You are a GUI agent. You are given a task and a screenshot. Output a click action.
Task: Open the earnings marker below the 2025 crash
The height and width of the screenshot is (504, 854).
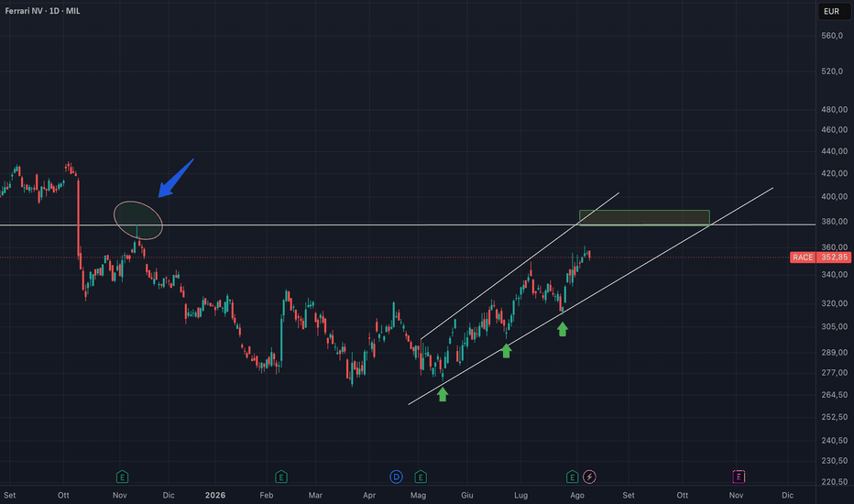pyautogui.click(x=122, y=477)
